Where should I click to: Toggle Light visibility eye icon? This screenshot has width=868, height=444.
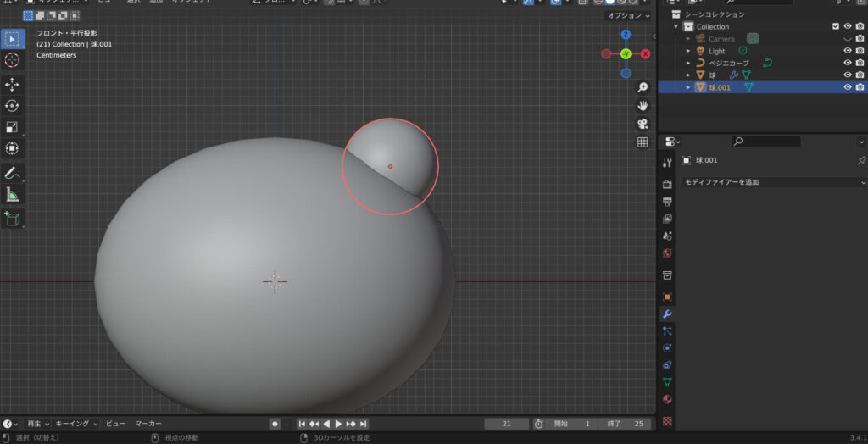click(x=847, y=51)
